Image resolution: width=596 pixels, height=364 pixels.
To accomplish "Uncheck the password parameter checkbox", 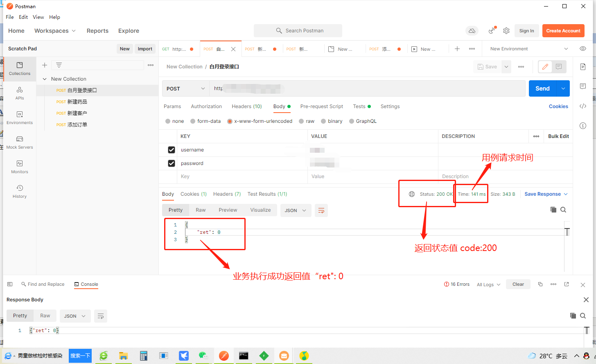I will click(x=172, y=163).
